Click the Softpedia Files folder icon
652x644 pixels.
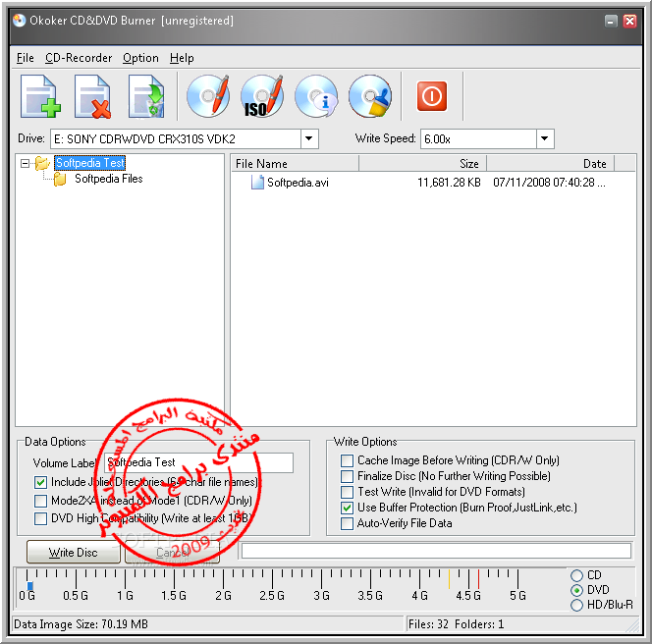coord(60,179)
